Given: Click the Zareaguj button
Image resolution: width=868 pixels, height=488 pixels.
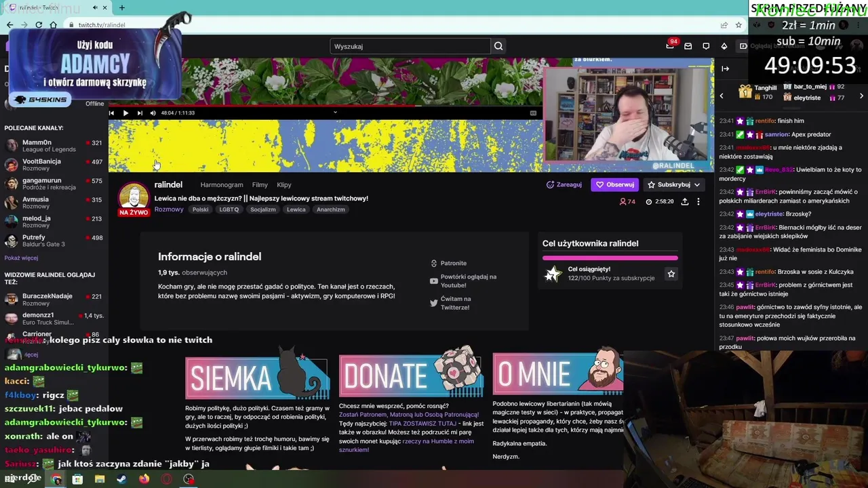Looking at the screenshot, I should point(564,184).
